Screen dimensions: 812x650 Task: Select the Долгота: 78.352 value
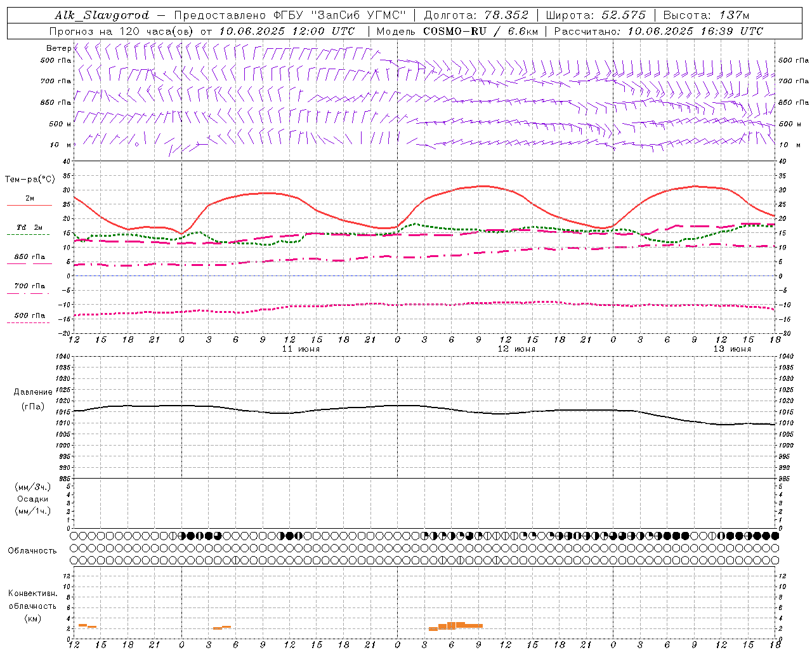pyautogui.click(x=476, y=15)
